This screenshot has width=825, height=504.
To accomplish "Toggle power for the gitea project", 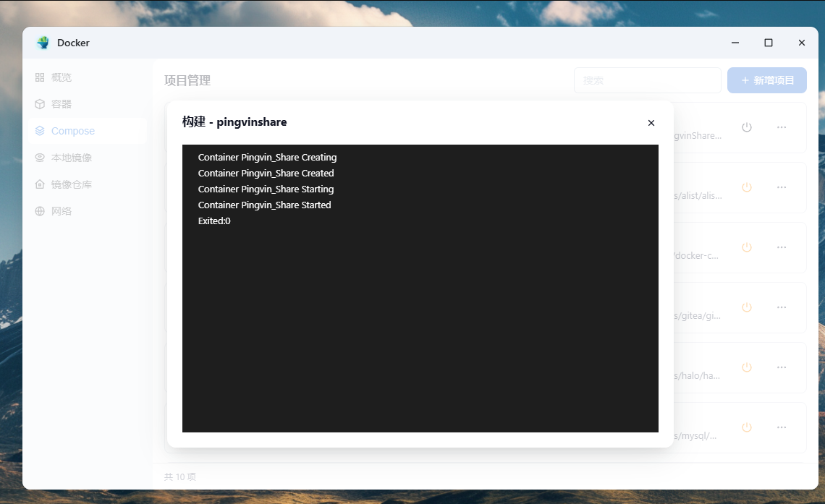I will click(x=747, y=307).
